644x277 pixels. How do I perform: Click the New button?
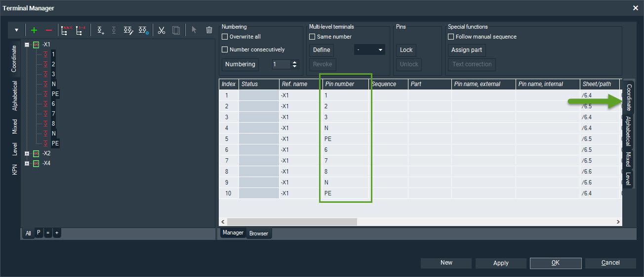pyautogui.click(x=446, y=263)
